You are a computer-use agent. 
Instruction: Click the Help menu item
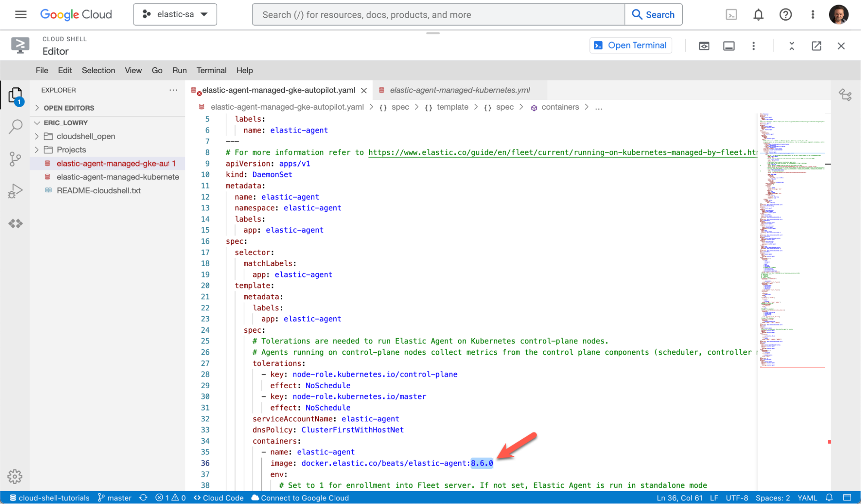click(244, 70)
